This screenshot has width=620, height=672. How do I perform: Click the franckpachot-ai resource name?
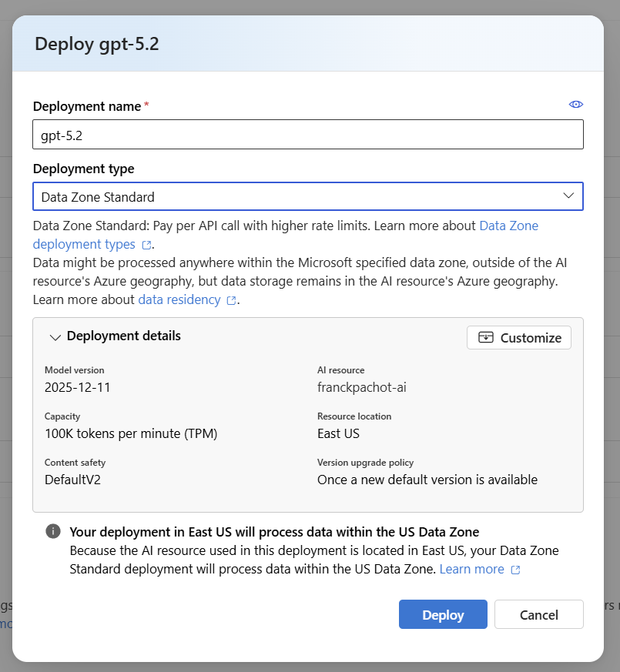[361, 387]
